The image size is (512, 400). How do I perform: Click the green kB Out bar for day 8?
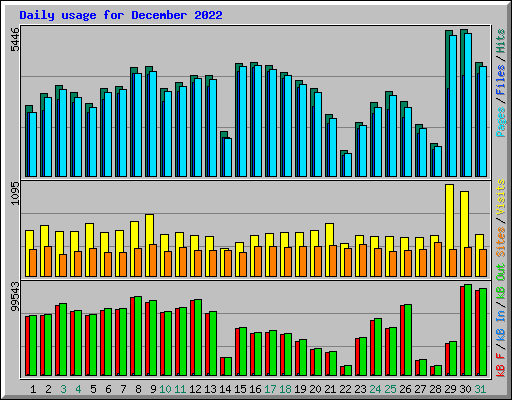click(x=138, y=336)
